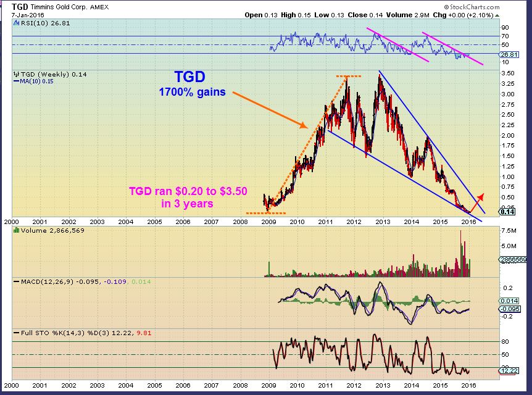Click the Timmins Gold Corp. company name
Viewport: 532px width, 395px height.
[59, 7]
